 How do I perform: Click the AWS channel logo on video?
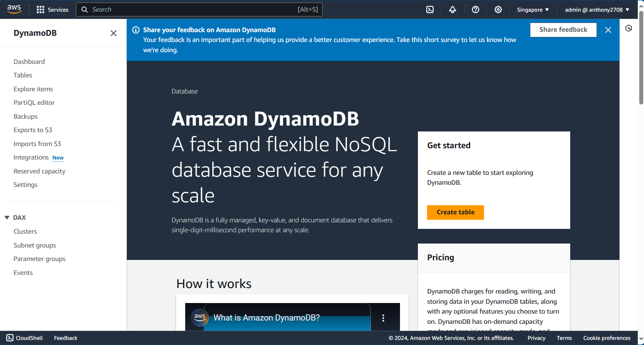pyautogui.click(x=200, y=317)
